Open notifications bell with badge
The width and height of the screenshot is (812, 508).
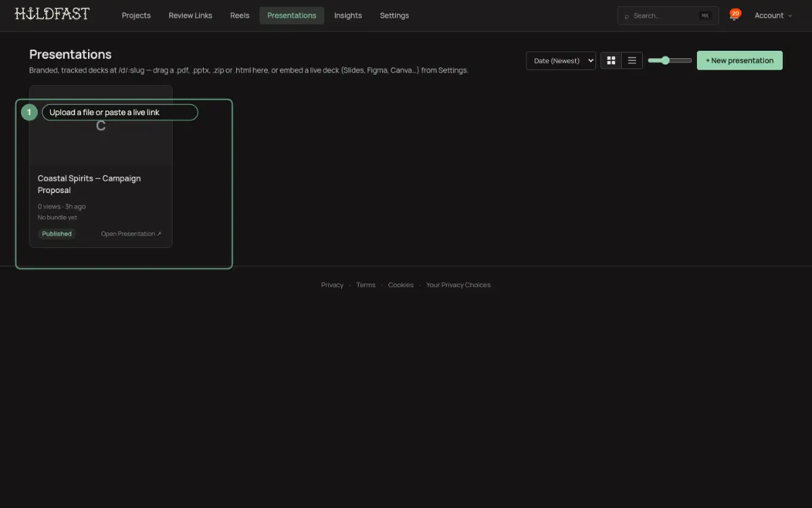pyautogui.click(x=734, y=15)
